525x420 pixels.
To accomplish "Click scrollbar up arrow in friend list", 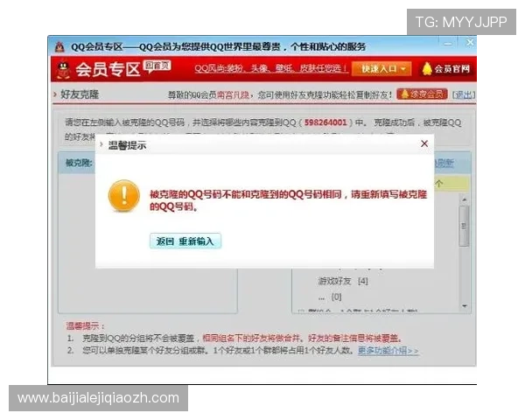I will coord(465,199).
